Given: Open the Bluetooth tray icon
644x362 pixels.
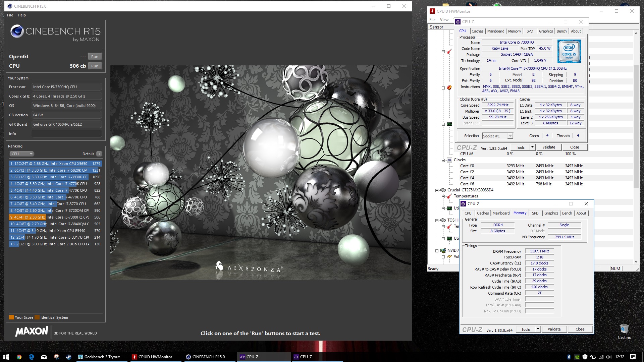Looking at the screenshot, I should 569,357.
